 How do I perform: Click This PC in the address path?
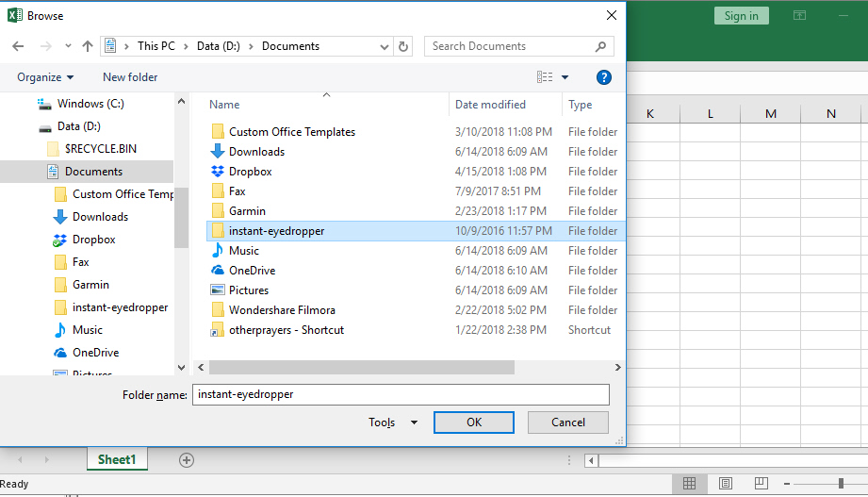click(156, 46)
